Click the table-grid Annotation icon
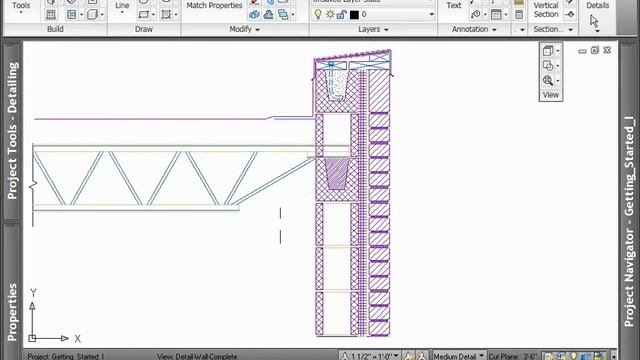 pyautogui.click(x=496, y=15)
